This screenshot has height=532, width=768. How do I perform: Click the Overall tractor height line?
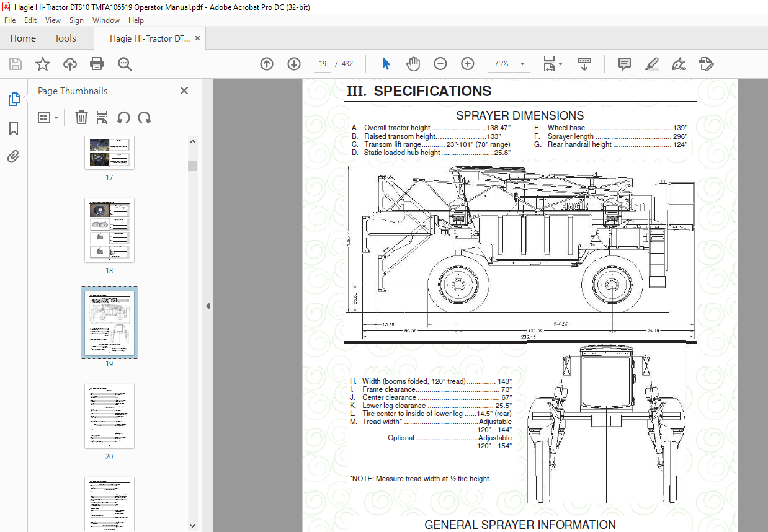click(431, 128)
